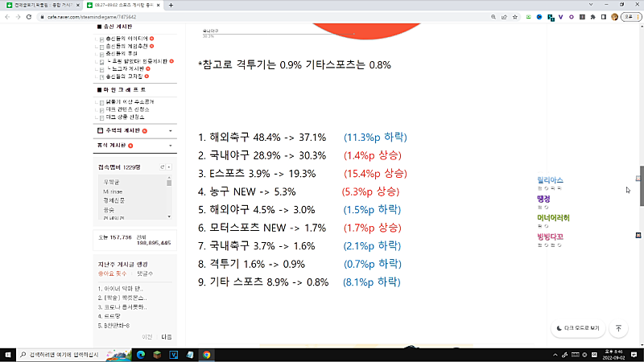
Task: Open the taskbar clock and date
Action: click(x=613, y=355)
